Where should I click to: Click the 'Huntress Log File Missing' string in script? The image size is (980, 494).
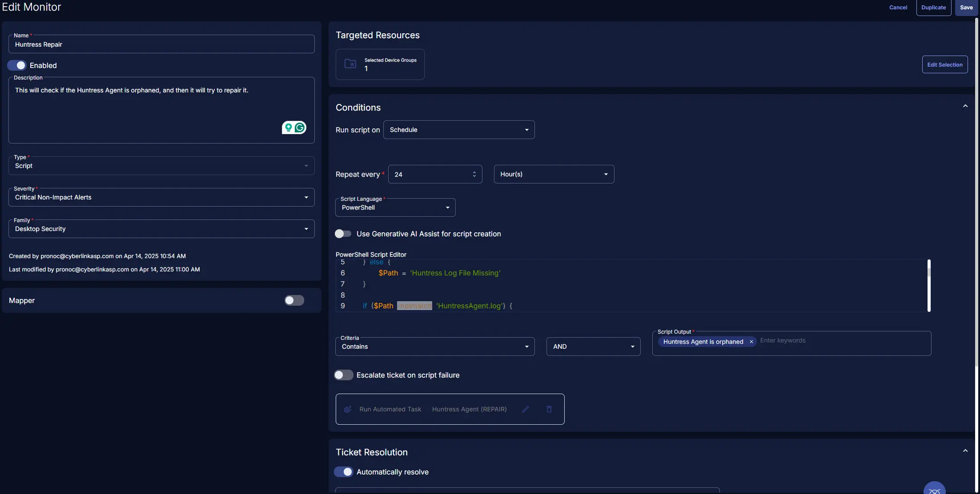[455, 273]
